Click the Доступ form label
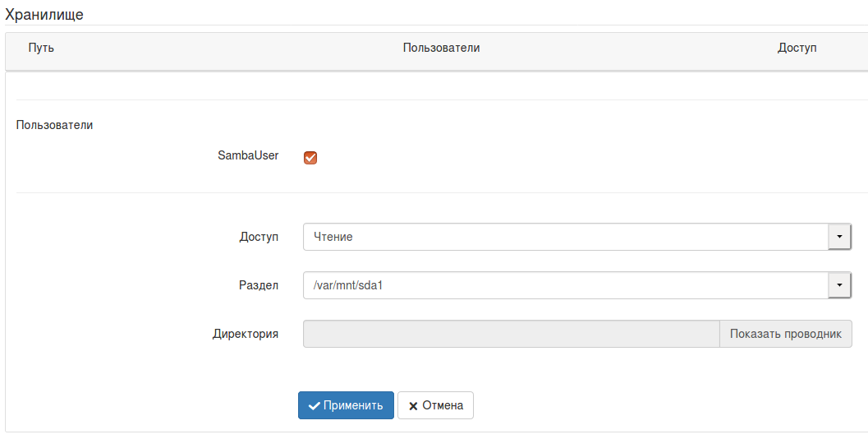868x439 pixels. (x=259, y=237)
